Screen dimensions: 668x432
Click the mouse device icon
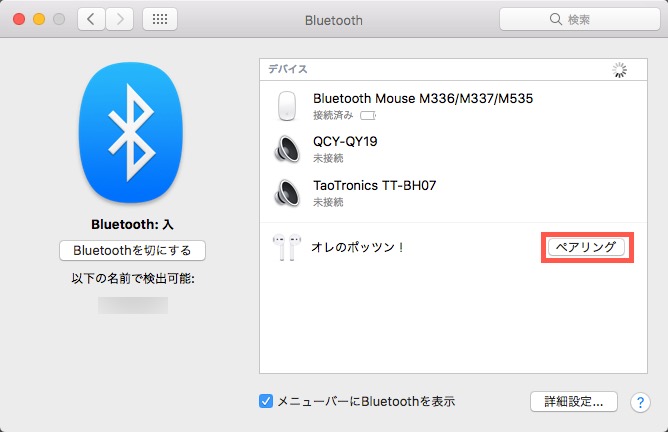(287, 106)
